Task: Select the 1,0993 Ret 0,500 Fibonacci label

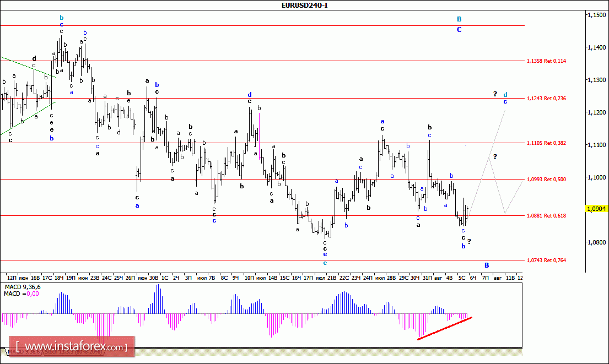Action: coord(546,179)
